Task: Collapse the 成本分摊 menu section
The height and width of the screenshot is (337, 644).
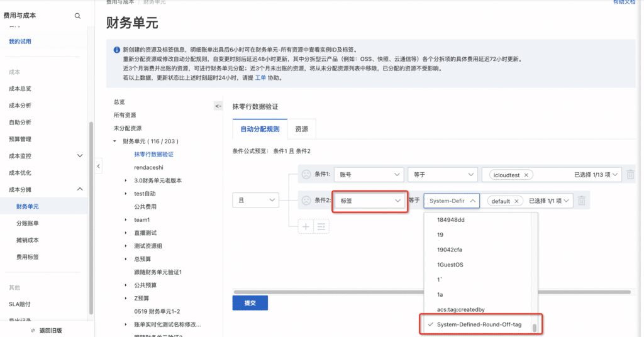Action: click(x=80, y=189)
